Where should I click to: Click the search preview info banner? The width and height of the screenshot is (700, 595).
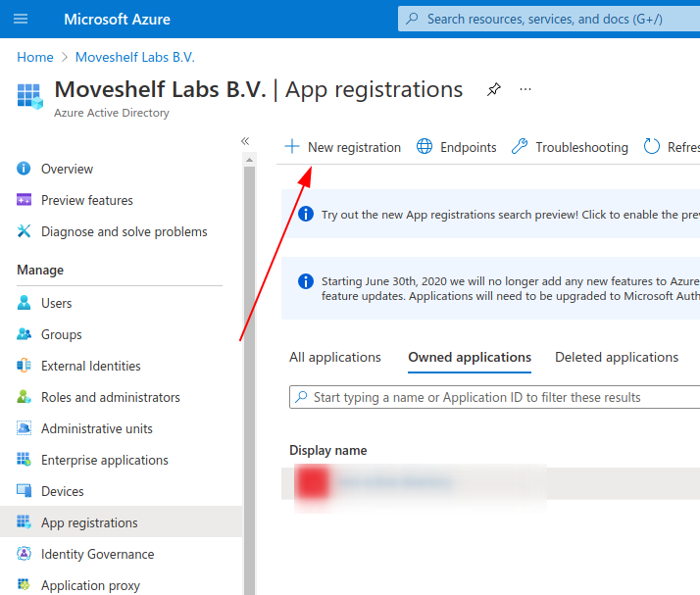pyautogui.click(x=490, y=214)
